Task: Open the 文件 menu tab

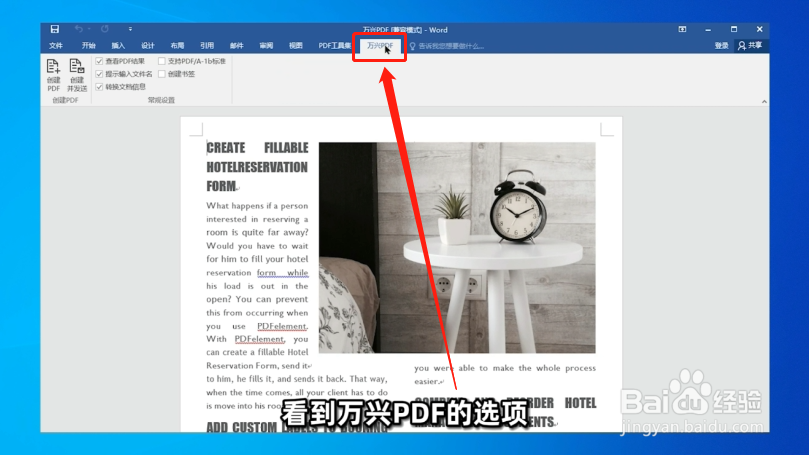Action: (x=56, y=46)
